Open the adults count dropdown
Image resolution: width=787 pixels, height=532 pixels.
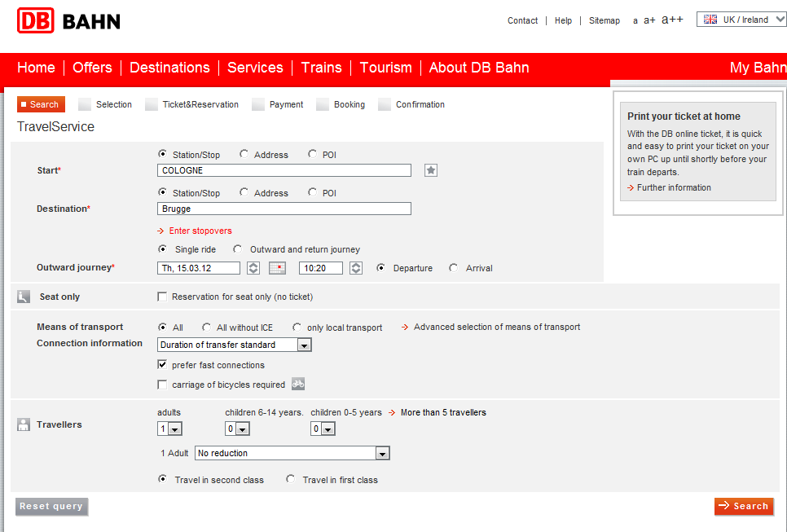169,429
